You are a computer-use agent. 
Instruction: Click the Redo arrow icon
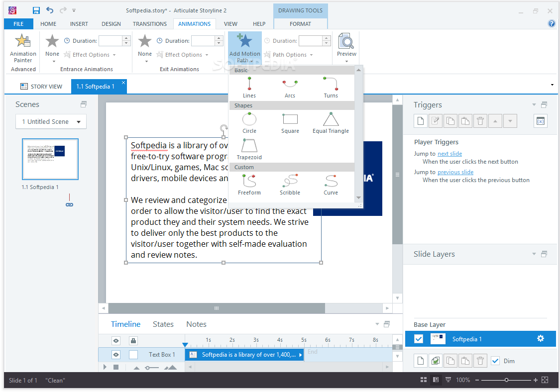coord(63,10)
